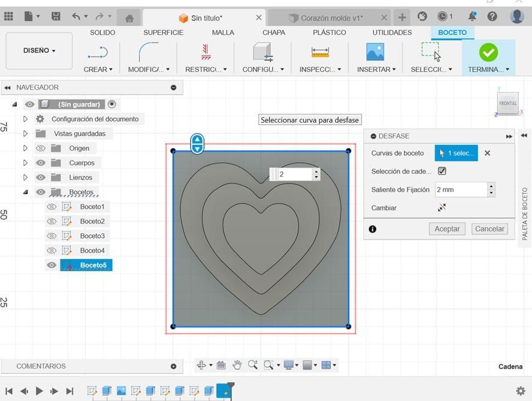This screenshot has height=401, width=532.
Task: Open the INSERTAR dropdown menu
Action: pyautogui.click(x=376, y=69)
